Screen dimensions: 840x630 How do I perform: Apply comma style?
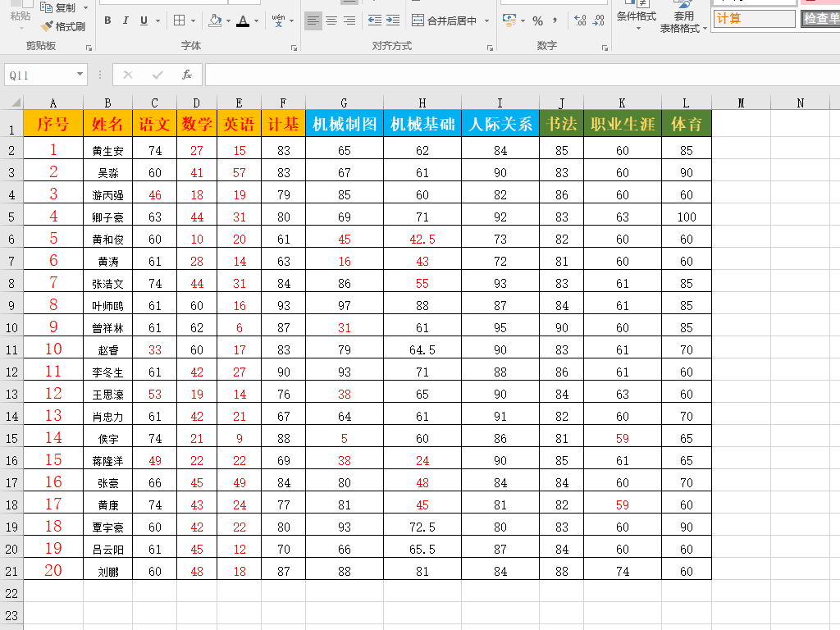click(555, 21)
